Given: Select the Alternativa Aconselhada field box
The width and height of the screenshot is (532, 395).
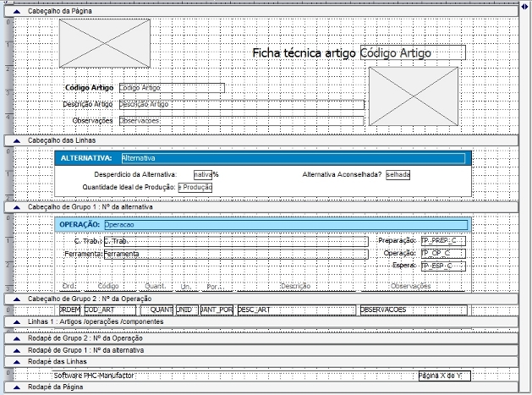Looking at the screenshot, I should (398, 175).
